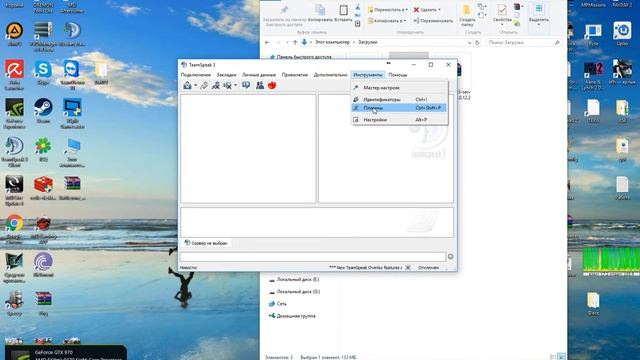Open the Личные данные menu
This screenshot has height=360, width=640.
point(259,75)
